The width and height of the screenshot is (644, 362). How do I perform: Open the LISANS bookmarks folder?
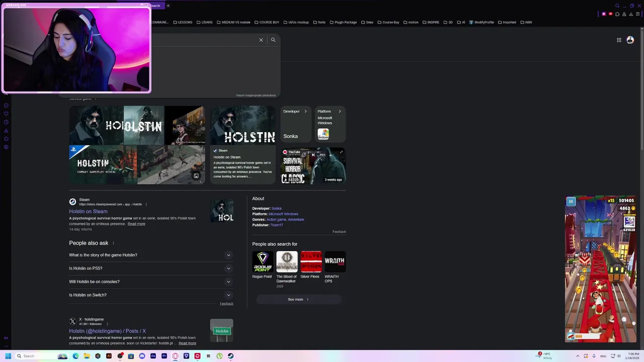[204, 22]
